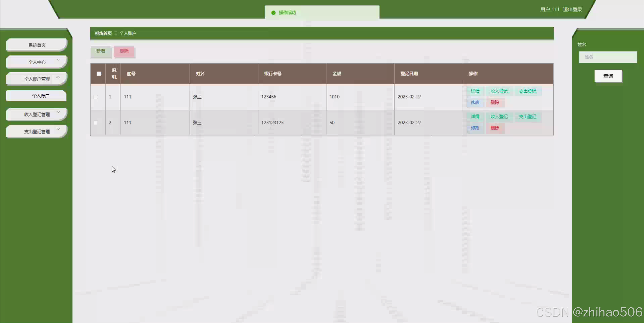This screenshot has height=323, width=644.
Task: Click the 新增 button
Action: click(101, 51)
